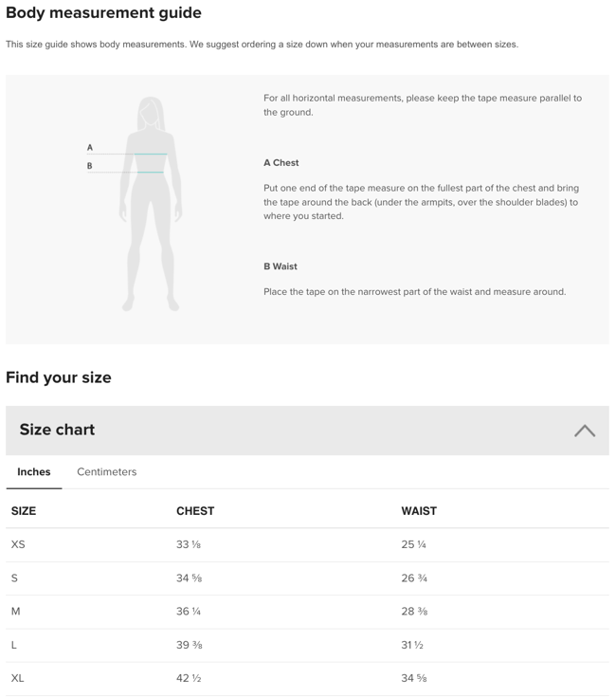
Task: Click the Size chart header title
Action: (57, 430)
